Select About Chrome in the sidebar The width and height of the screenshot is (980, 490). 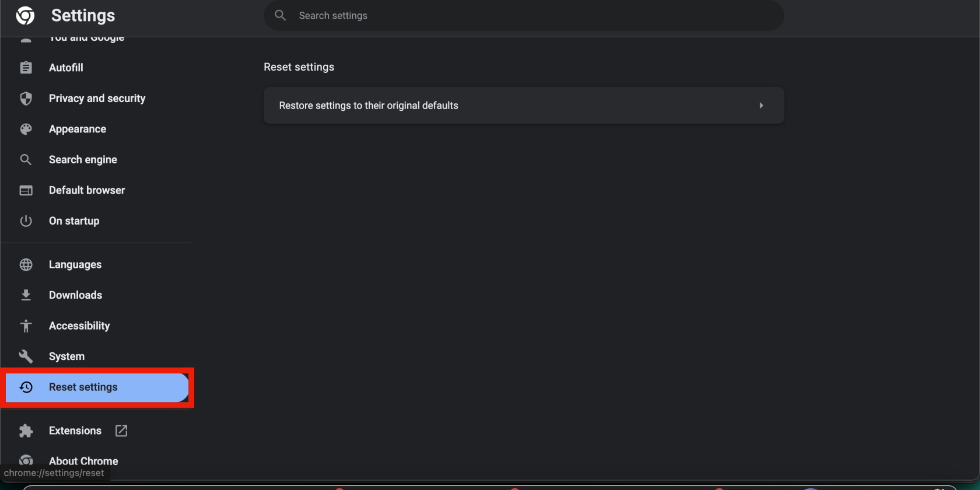coord(83,461)
